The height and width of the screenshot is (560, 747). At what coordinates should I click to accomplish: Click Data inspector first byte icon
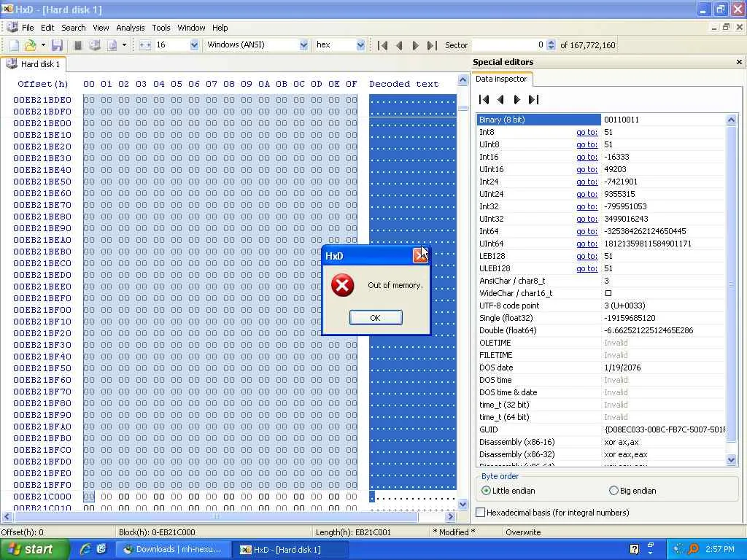click(x=484, y=99)
